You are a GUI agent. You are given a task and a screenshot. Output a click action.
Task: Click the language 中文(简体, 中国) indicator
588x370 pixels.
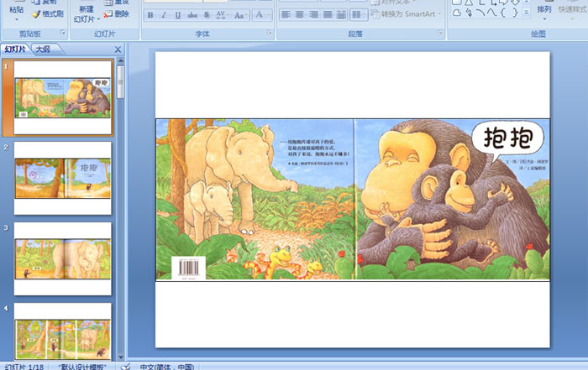coord(167,367)
